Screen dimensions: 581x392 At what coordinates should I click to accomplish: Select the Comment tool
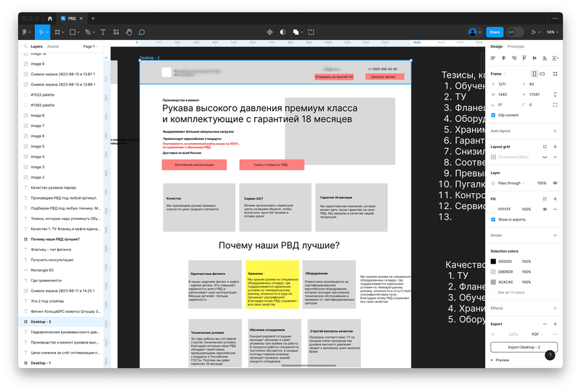(x=142, y=32)
